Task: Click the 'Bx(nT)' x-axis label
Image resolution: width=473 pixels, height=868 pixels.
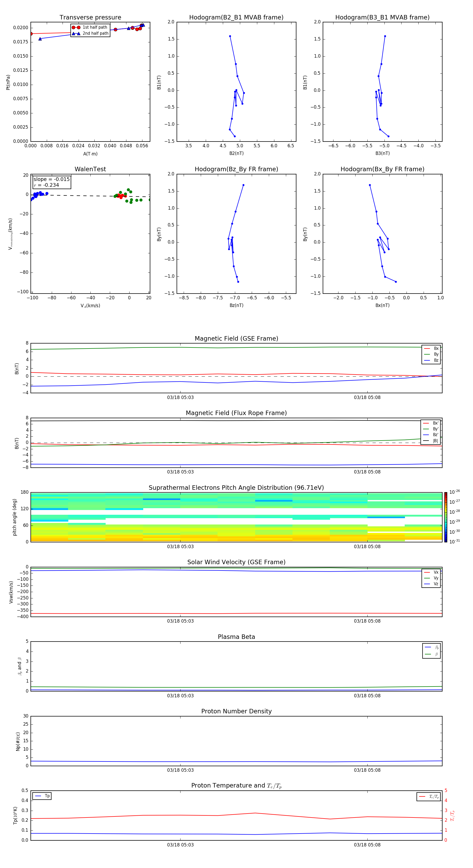Action: click(x=382, y=305)
